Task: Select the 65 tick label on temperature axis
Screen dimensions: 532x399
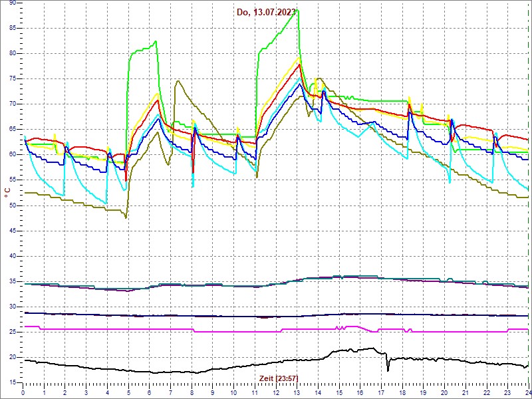Action: (x=12, y=130)
